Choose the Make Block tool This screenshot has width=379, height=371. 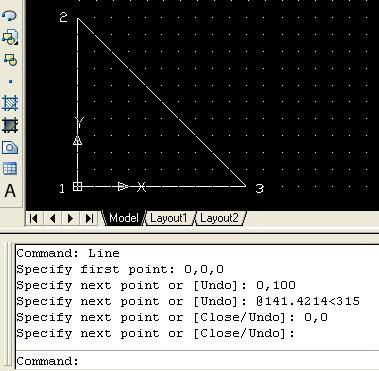[10, 60]
